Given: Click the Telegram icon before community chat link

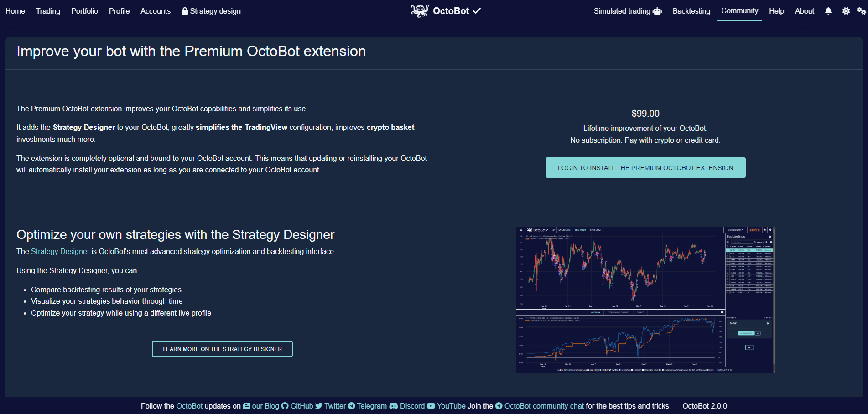Looking at the screenshot, I should (x=499, y=406).
